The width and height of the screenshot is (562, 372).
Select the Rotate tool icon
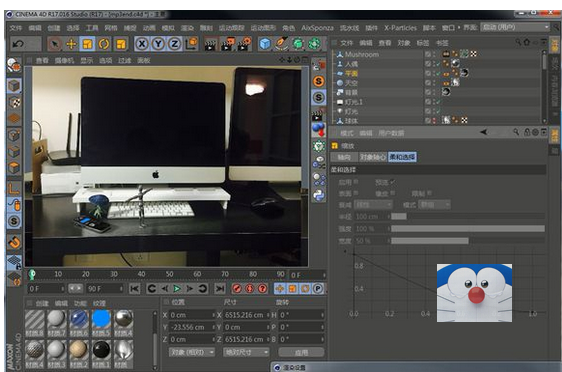pyautogui.click(x=104, y=44)
